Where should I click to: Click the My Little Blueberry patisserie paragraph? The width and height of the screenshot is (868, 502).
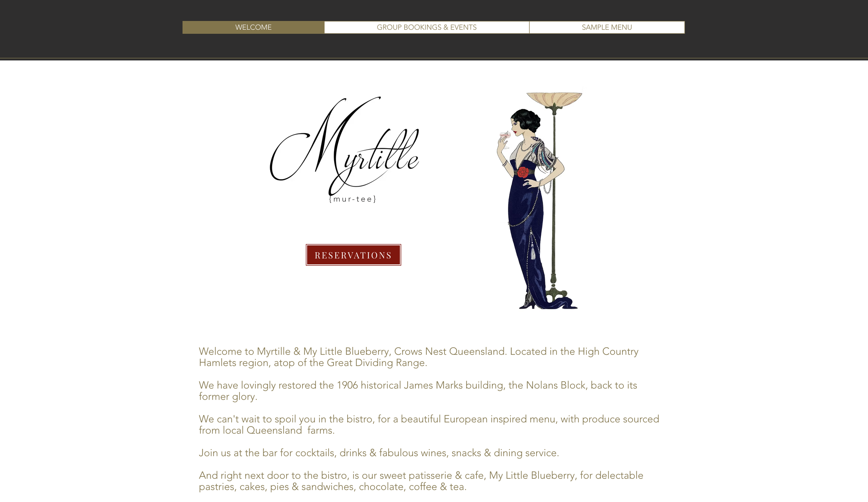(x=421, y=481)
